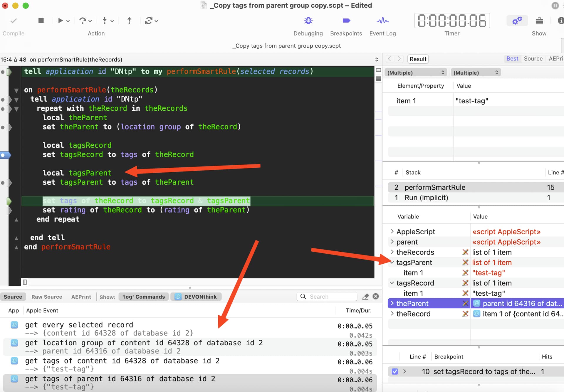Toggle the DEVONthink event filter button
Screen dimensions: 564x392
196,297
